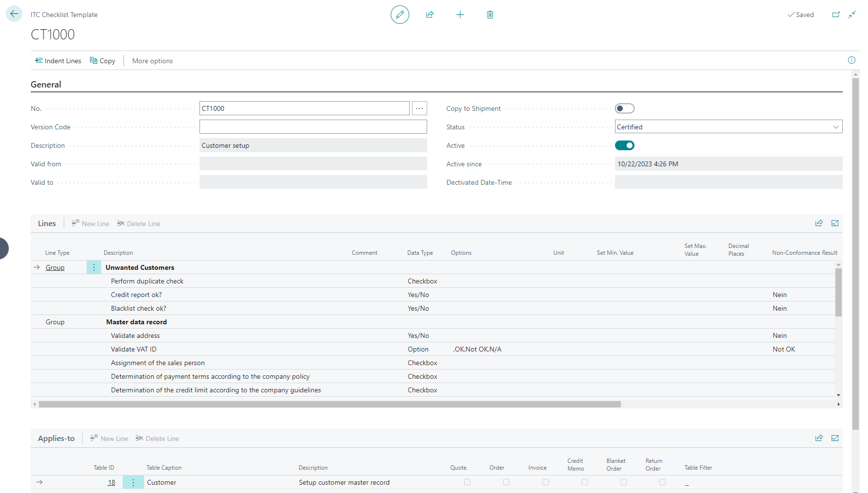The width and height of the screenshot is (868, 493).
Task: Expand the Lines section to full view
Action: [x=835, y=223]
